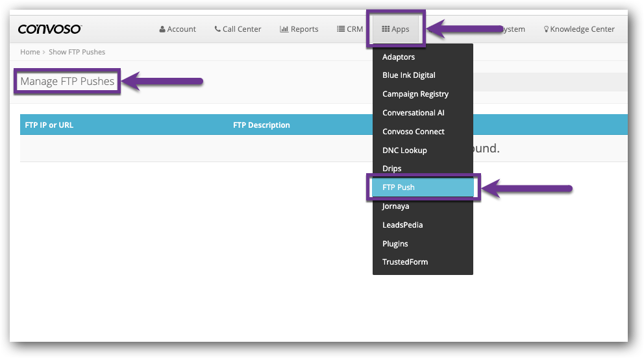Open Plugins from Apps dropdown
Screen dimensions: 644x358
(423, 244)
